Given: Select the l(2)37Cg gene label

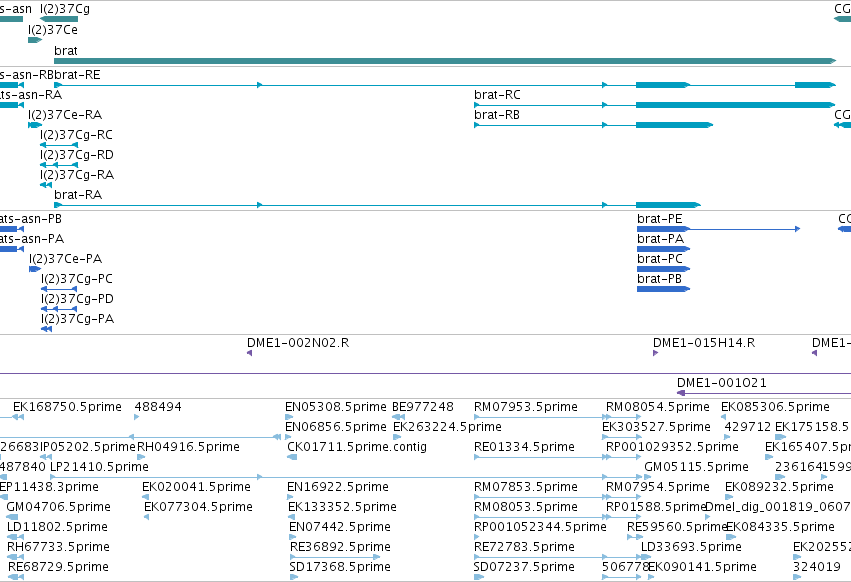Looking at the screenshot, I should (x=65, y=9).
